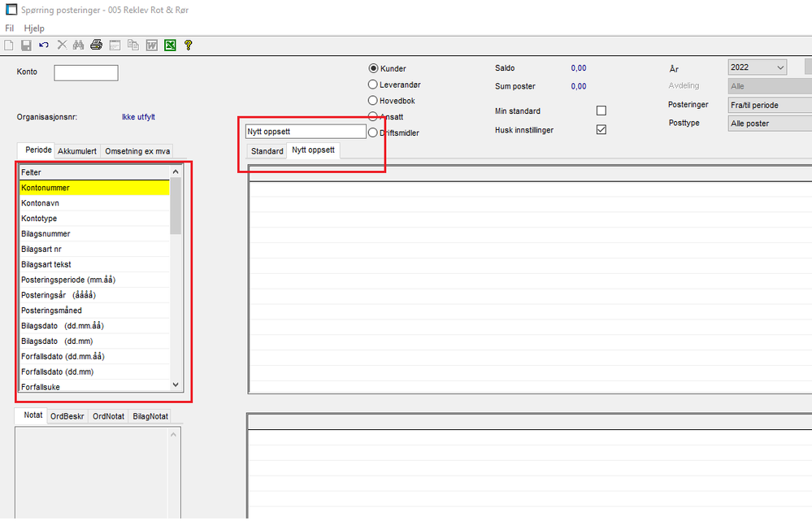
Task: Click the Copy pages toolbar icon
Action: tap(133, 45)
